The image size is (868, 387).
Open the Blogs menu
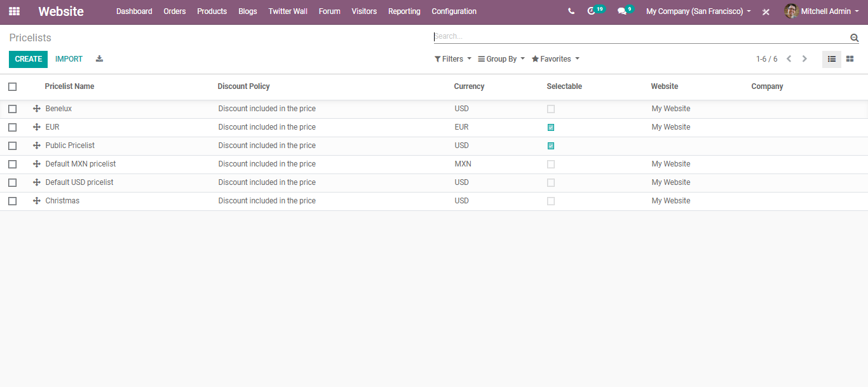(248, 11)
